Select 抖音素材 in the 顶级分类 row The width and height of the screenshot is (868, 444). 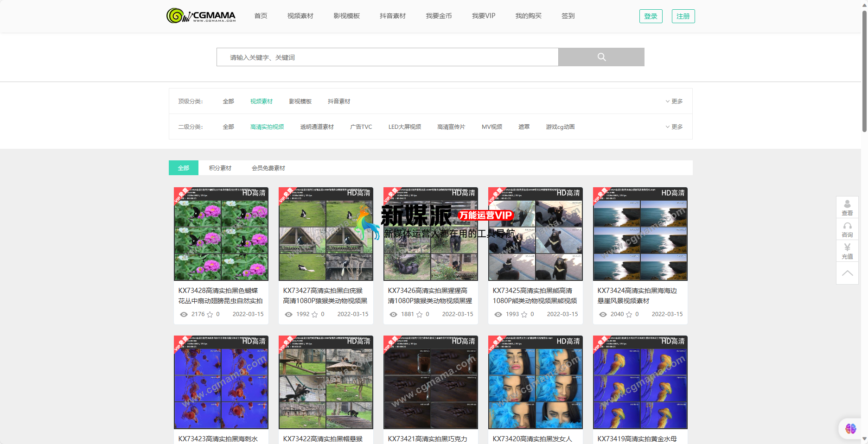coord(339,101)
